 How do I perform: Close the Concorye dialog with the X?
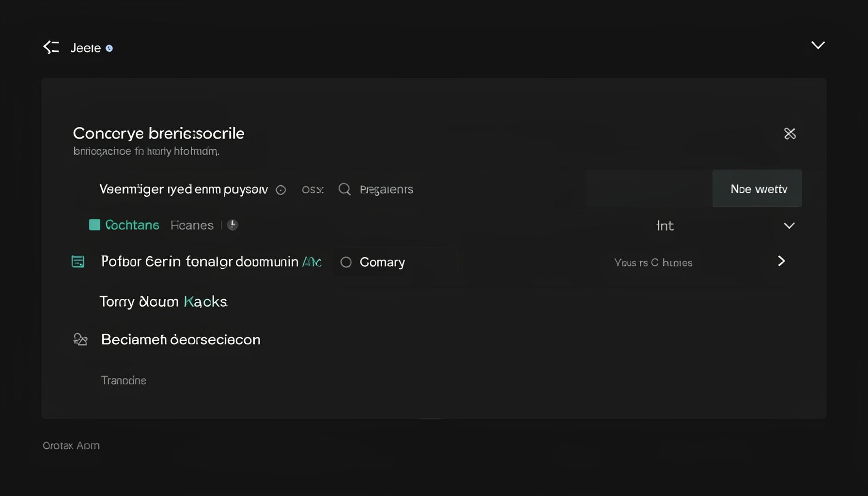tap(790, 133)
